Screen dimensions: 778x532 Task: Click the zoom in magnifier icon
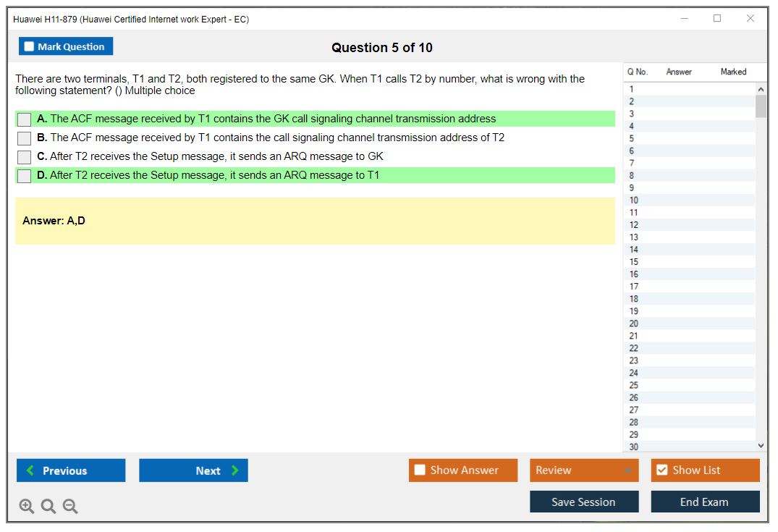click(27, 507)
